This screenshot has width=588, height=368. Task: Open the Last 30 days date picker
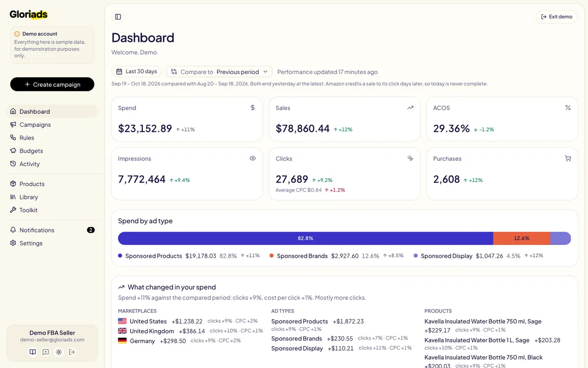click(136, 72)
